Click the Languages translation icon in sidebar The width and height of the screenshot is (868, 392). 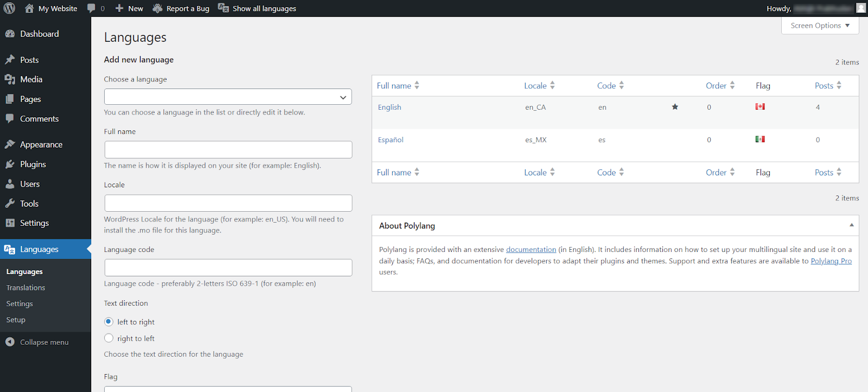click(x=10, y=249)
